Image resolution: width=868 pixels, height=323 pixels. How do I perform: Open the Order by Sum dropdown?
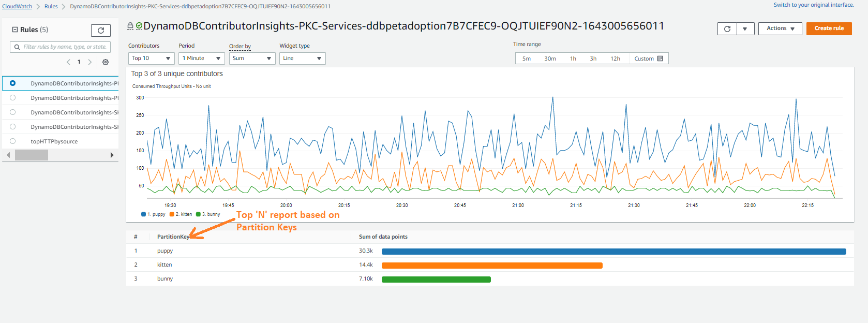point(252,58)
